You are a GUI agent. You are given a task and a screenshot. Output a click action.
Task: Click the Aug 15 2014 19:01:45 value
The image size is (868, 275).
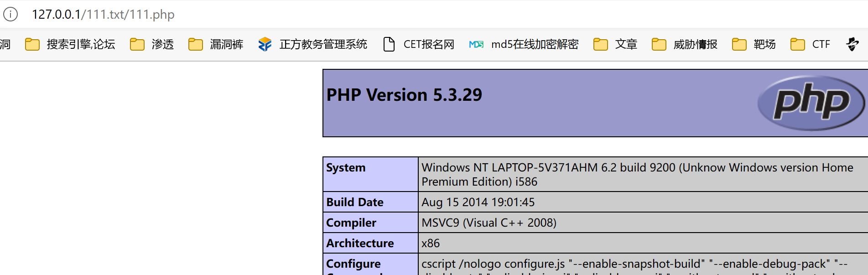click(x=478, y=202)
